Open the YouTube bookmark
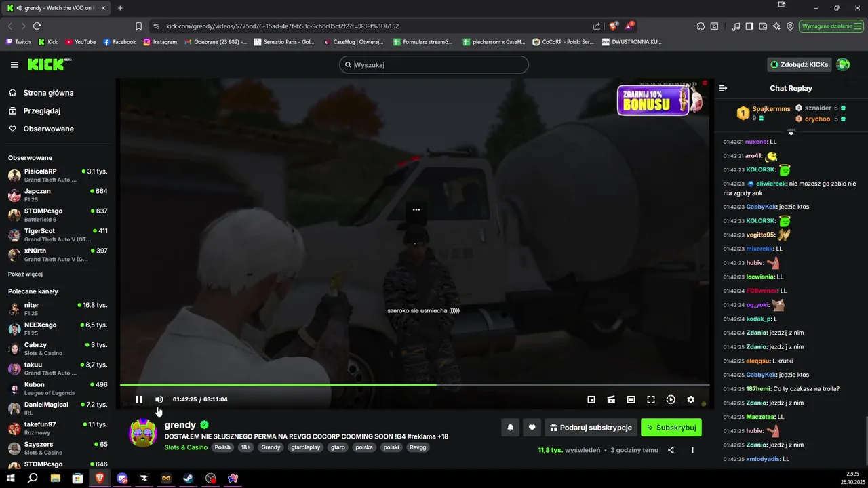This screenshot has width=868, height=488. point(81,42)
